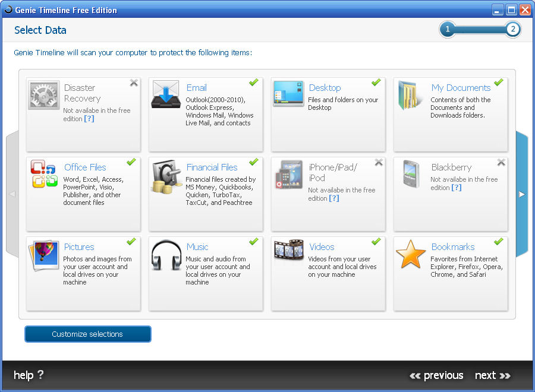Image resolution: width=535 pixels, height=392 pixels.
Task: Jump to wizard step 1 indicator
Action: 447,29
